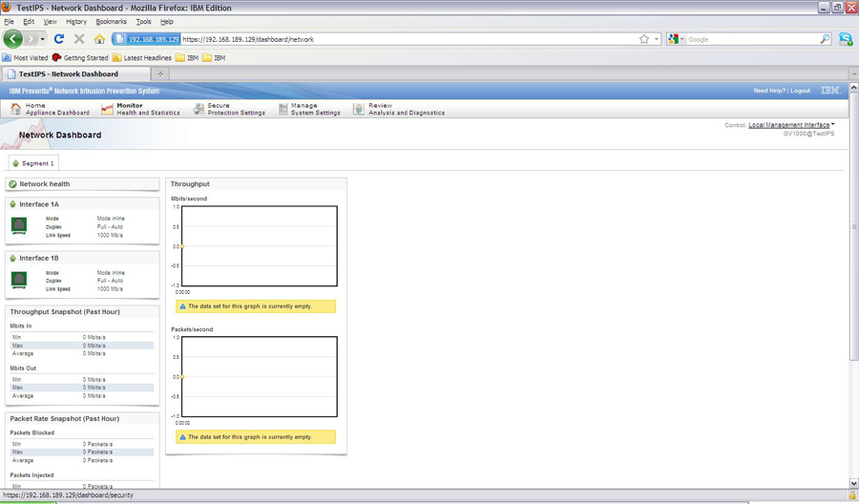Open the File menu

click(x=9, y=21)
